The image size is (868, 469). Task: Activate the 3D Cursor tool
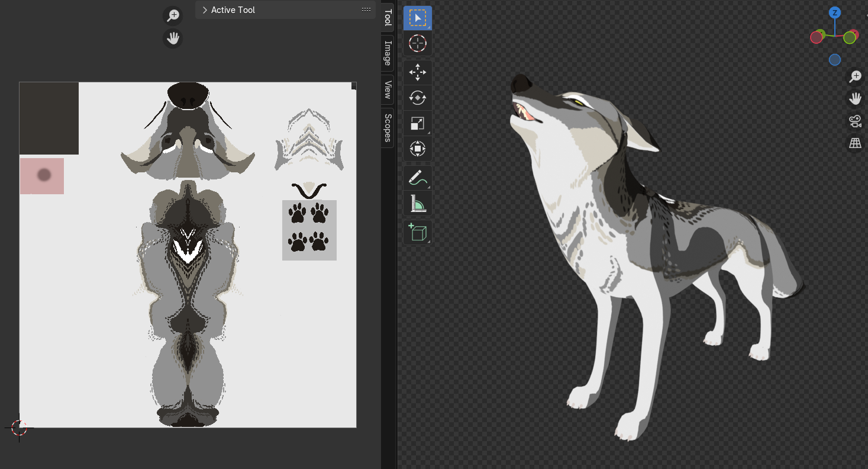418,44
